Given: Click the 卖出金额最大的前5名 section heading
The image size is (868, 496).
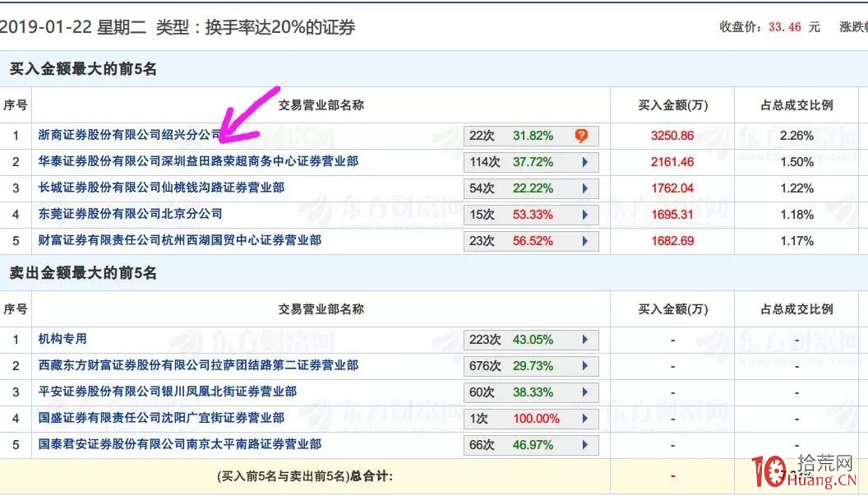Looking at the screenshot, I should 84,272.
